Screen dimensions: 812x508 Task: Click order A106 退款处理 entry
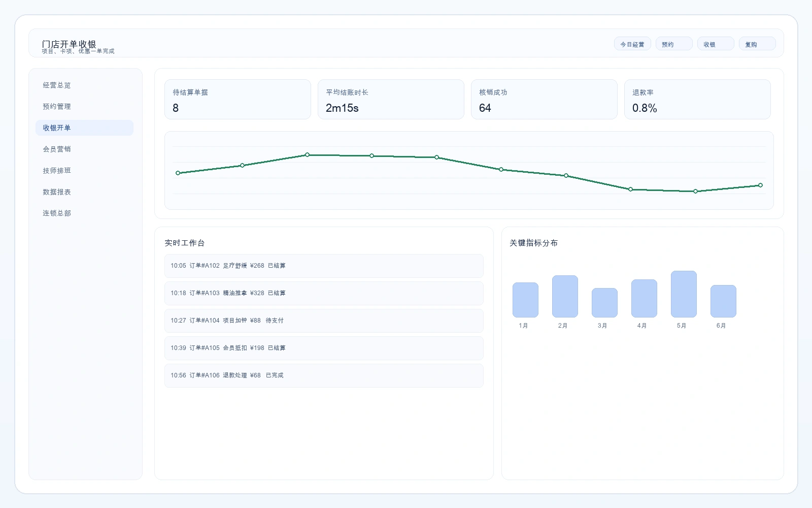[x=324, y=375]
